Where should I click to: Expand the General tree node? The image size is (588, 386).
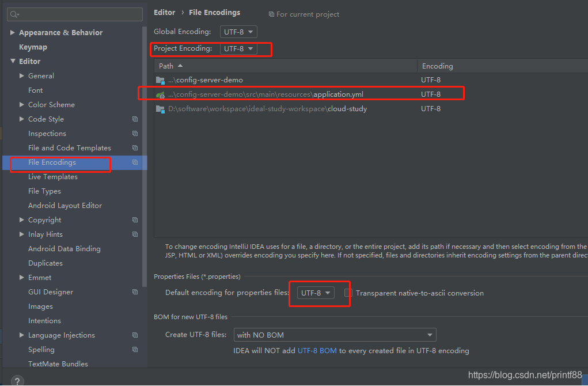point(22,76)
